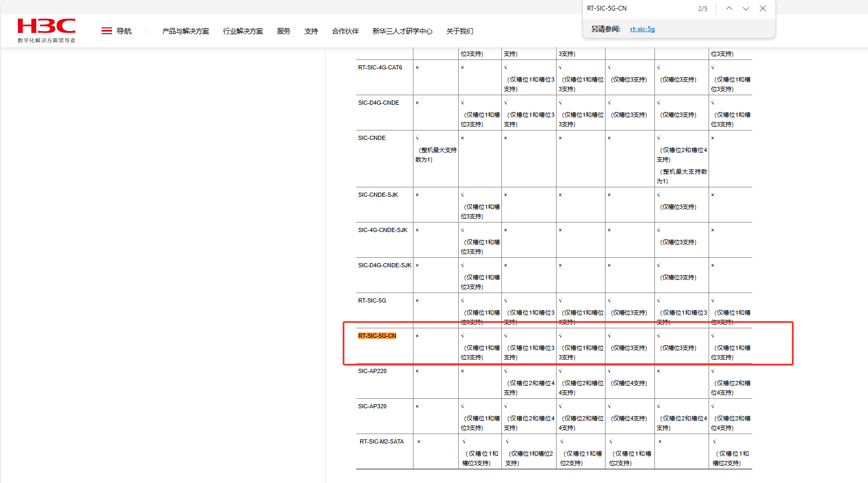Open the 产品与解决方案 menu
868x483 pixels.
(x=186, y=31)
